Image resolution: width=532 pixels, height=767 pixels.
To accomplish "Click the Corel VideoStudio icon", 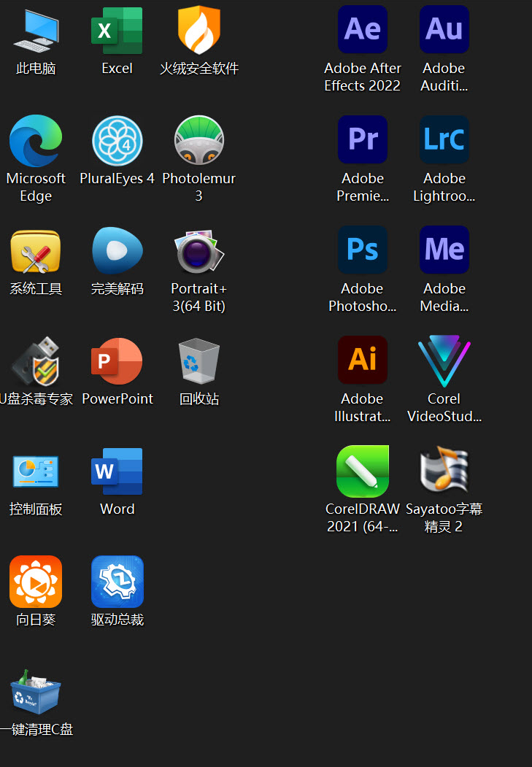I will click(x=444, y=361).
